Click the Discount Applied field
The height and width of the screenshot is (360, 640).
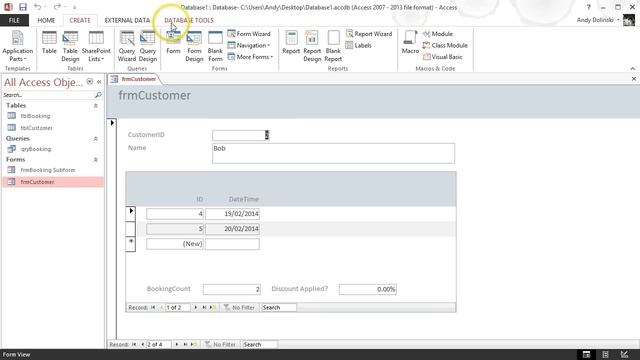tap(367, 289)
